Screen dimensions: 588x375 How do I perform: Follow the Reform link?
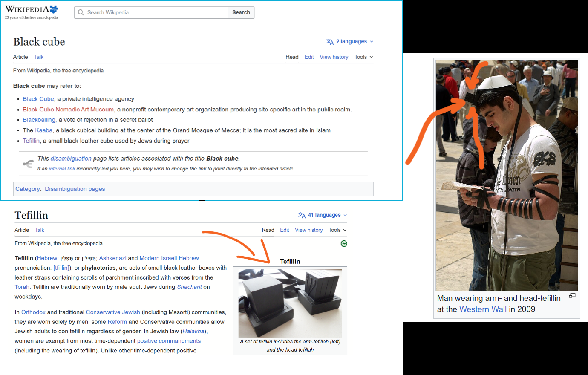117,322
